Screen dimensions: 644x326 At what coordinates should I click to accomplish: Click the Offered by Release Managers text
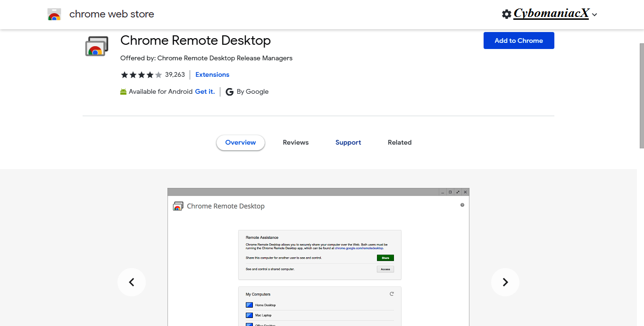206,58
